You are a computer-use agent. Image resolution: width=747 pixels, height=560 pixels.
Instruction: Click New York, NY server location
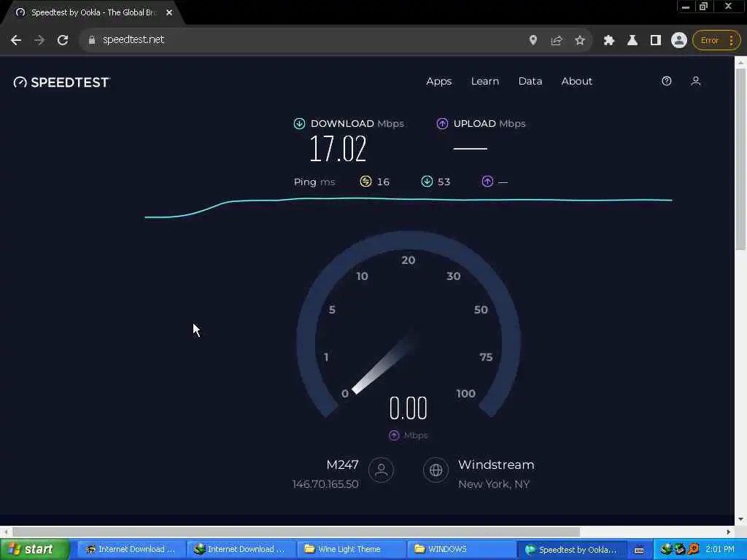coord(494,484)
